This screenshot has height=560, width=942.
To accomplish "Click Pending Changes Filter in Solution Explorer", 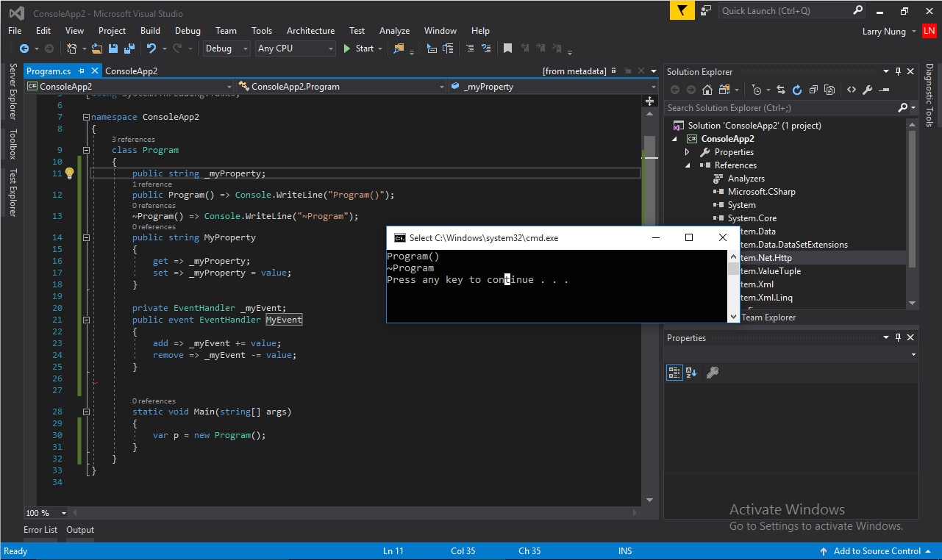I will [x=757, y=90].
